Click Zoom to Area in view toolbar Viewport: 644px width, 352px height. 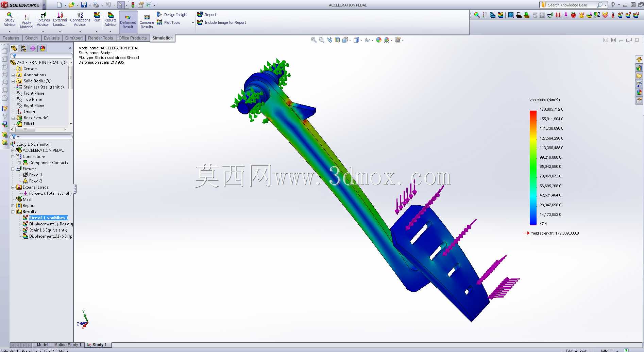click(x=321, y=40)
